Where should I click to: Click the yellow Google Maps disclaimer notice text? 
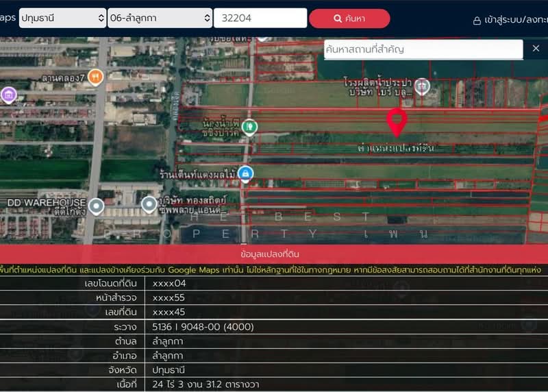click(x=271, y=270)
